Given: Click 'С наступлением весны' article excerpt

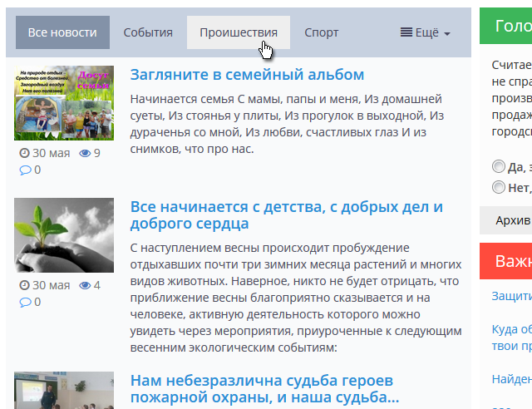Looking at the screenshot, I should coord(296,298).
